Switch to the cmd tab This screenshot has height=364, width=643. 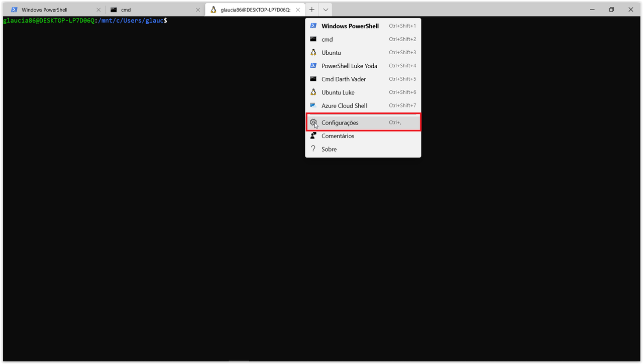click(155, 10)
